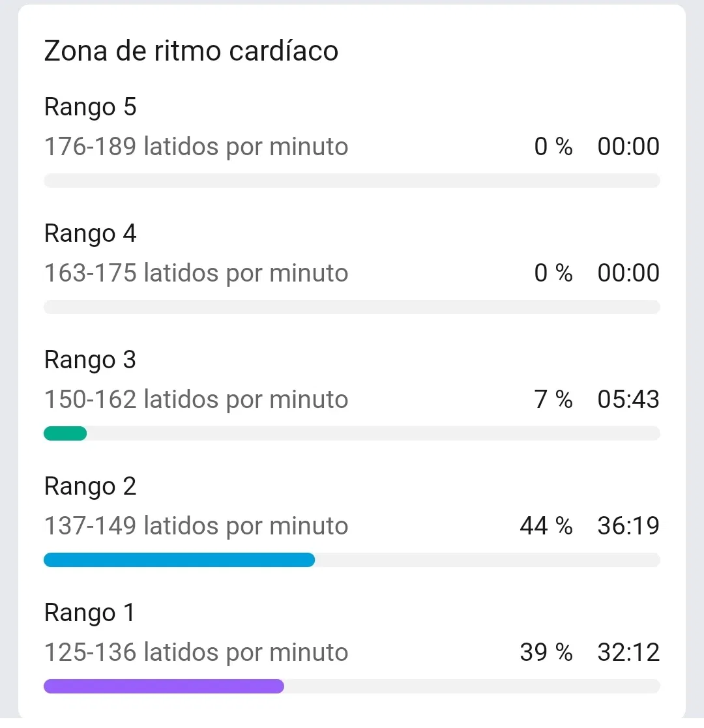Viewport: 704px width, 728px height.
Task: Select the Rango 3 label
Action: coord(91,360)
